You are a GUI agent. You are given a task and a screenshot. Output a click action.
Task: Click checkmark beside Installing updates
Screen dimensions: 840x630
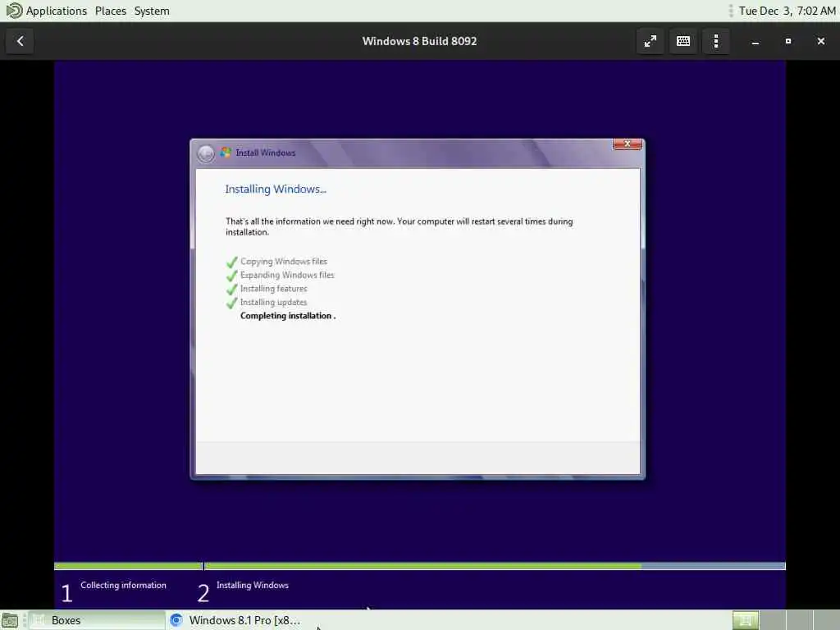(231, 303)
